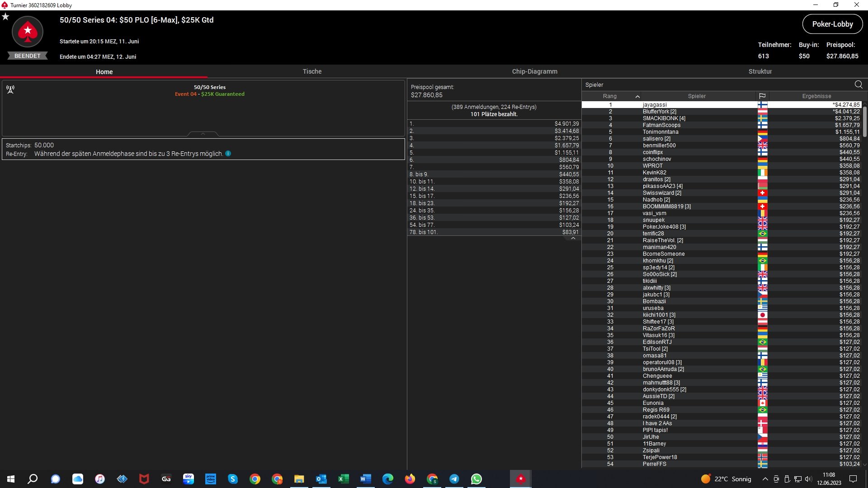This screenshot has width=868, height=488.
Task: Collapse the prize payout list
Action: point(573,239)
